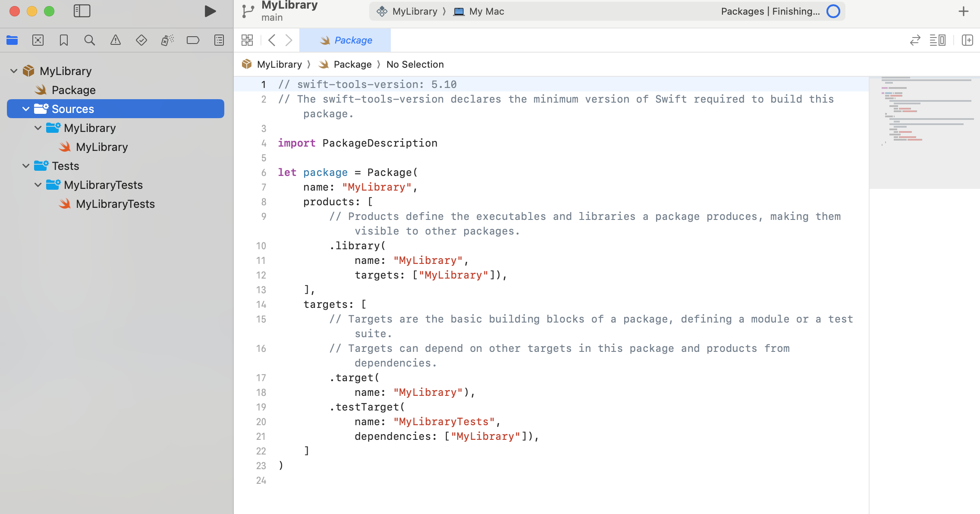The height and width of the screenshot is (514, 980).
Task: Go back in editor history
Action: (x=272, y=40)
